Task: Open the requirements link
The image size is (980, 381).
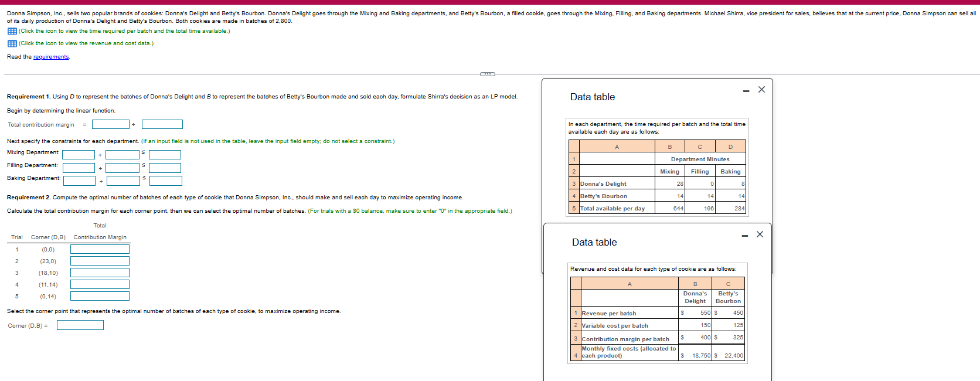Action: click(51, 57)
